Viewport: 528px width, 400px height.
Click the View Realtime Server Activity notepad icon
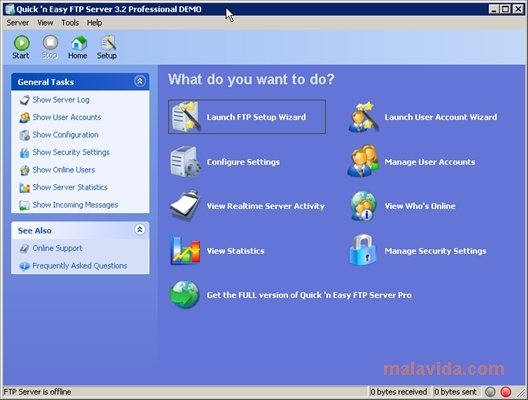coord(185,205)
